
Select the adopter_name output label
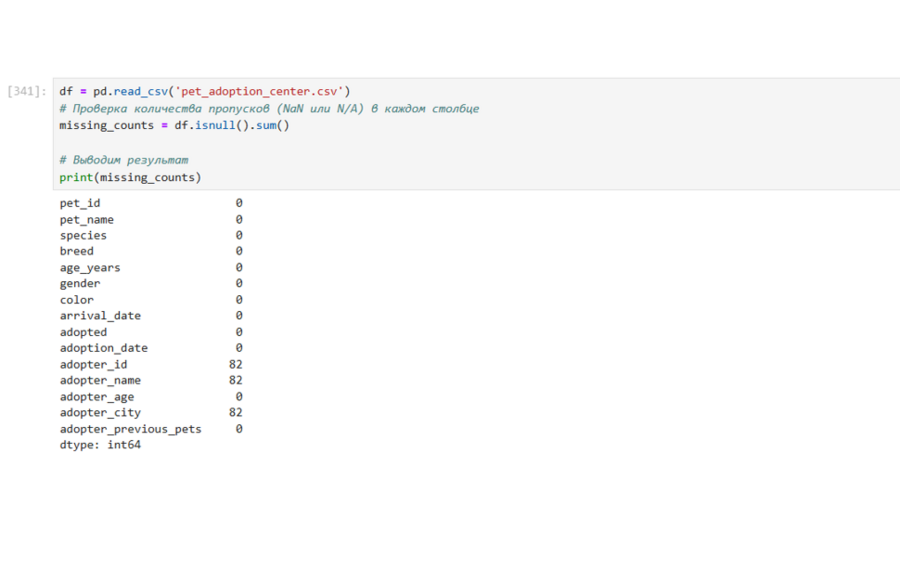[100, 380]
